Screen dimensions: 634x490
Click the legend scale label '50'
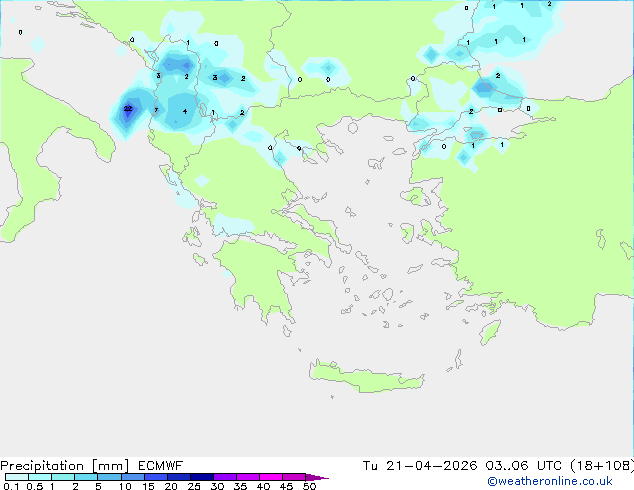point(309,486)
